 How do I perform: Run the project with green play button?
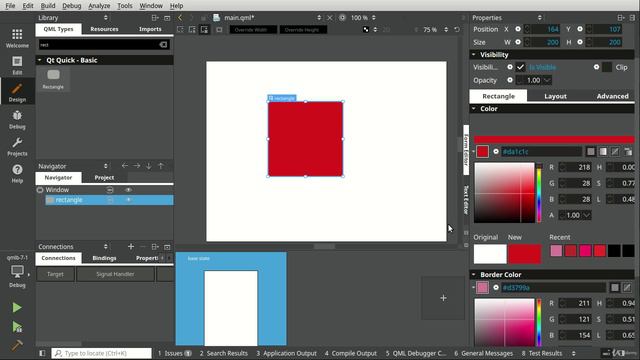coord(17,307)
